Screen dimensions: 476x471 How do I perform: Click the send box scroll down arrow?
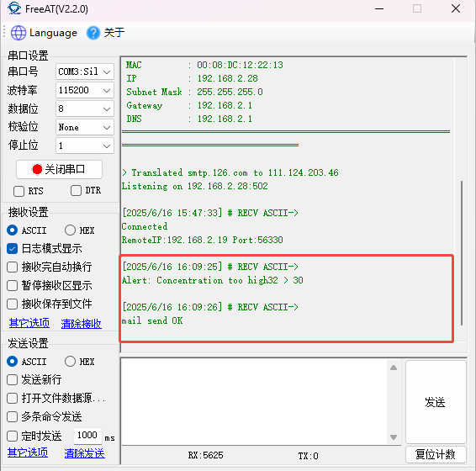pyautogui.click(x=394, y=437)
